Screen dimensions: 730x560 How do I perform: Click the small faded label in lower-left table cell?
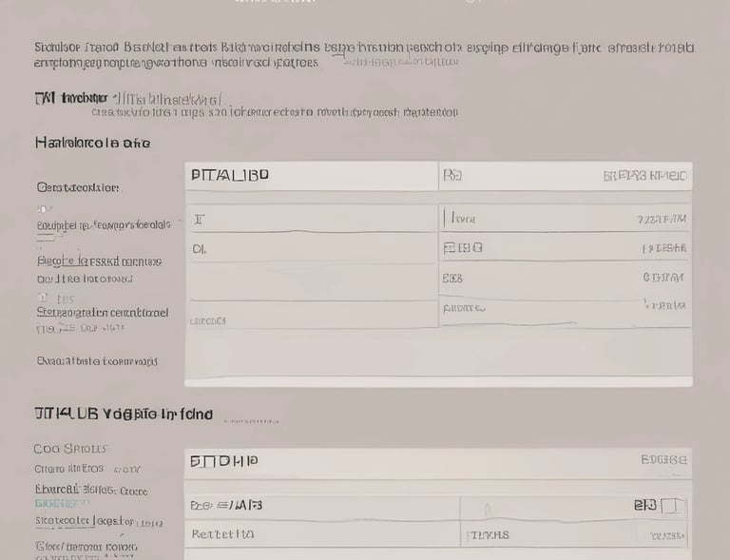pos(207,320)
